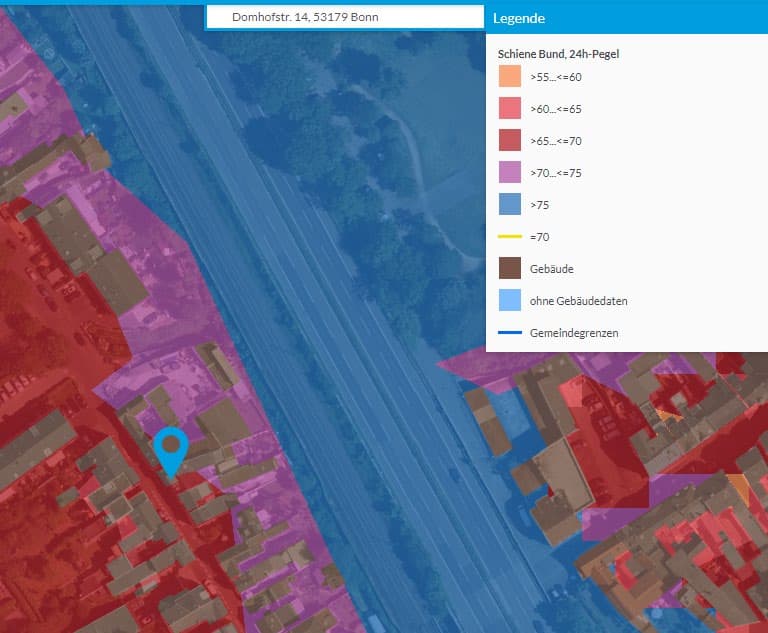768x633 pixels.
Task: Click the =70 legend label text
Action: [x=540, y=237]
